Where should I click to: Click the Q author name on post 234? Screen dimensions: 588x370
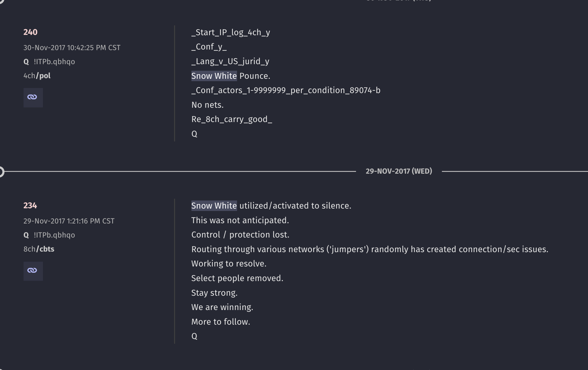click(26, 235)
